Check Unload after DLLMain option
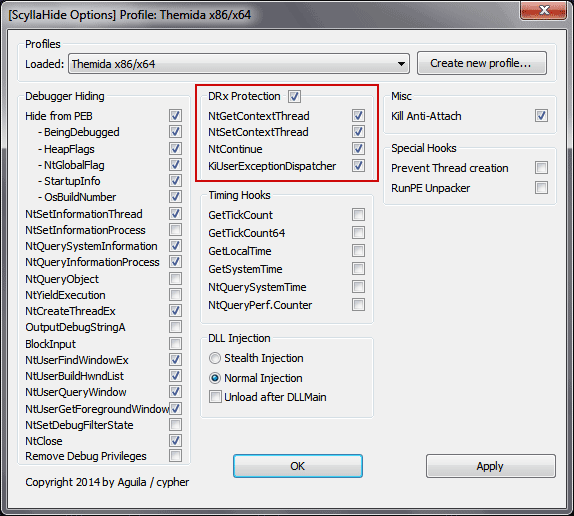The height and width of the screenshot is (516, 574). (215, 397)
